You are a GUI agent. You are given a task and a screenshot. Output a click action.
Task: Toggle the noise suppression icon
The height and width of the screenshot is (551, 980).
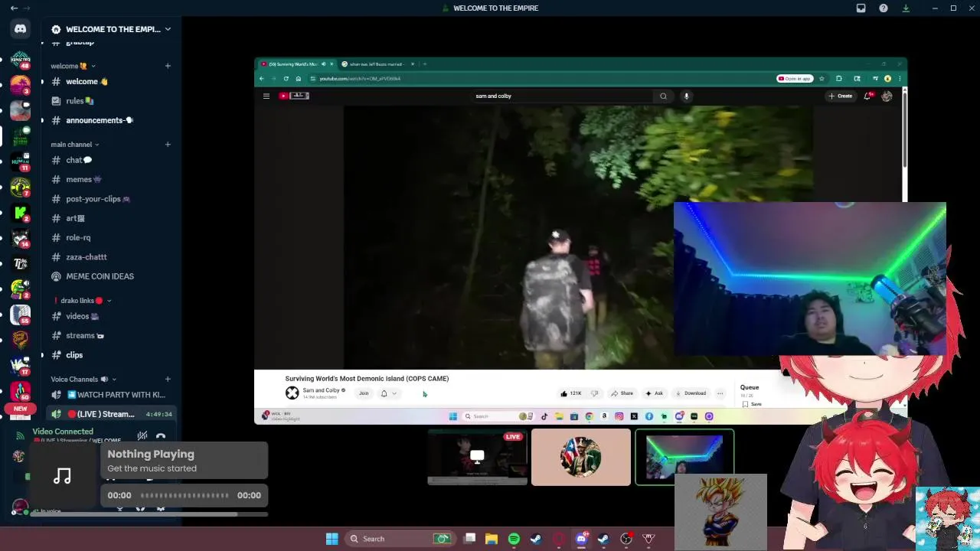[142, 436]
